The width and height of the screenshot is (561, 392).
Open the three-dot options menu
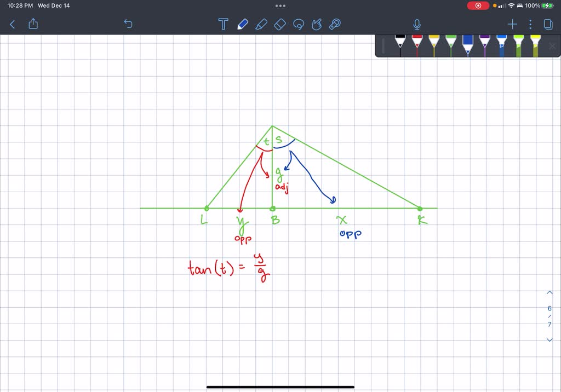tap(529, 24)
